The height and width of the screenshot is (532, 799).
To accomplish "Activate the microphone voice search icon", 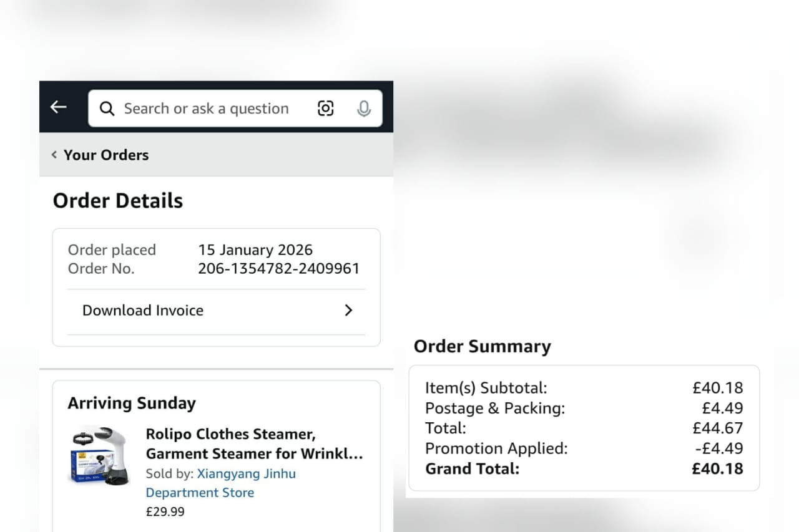I will pyautogui.click(x=364, y=109).
